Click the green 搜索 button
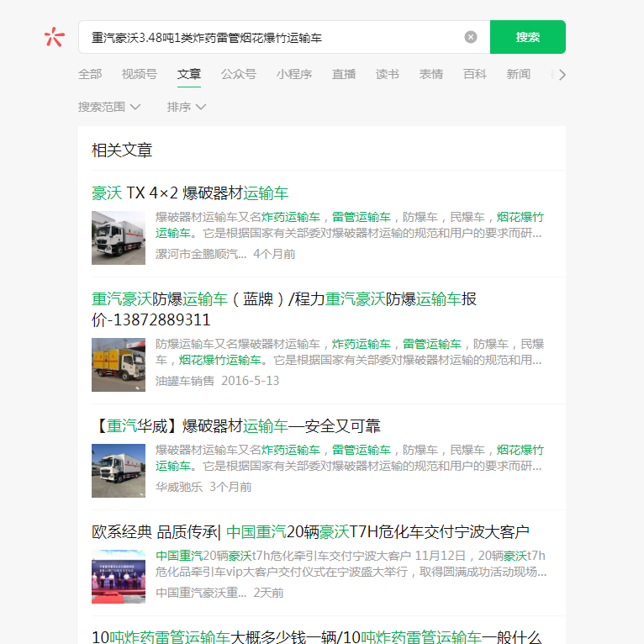 coord(528,37)
